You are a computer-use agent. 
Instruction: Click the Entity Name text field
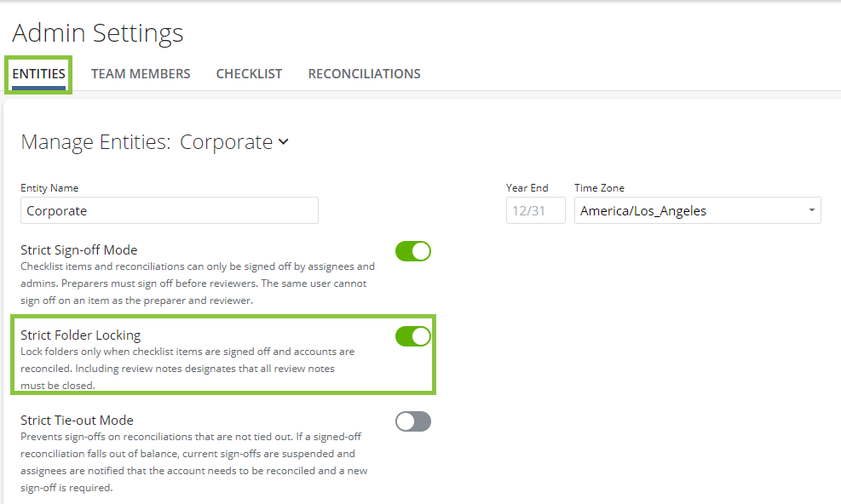(x=169, y=211)
